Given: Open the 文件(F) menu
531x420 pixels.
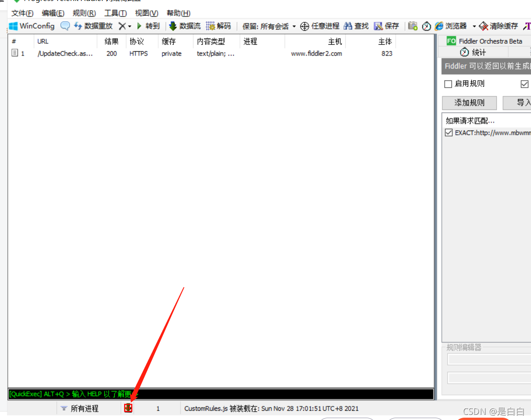Looking at the screenshot, I should click(22, 13).
